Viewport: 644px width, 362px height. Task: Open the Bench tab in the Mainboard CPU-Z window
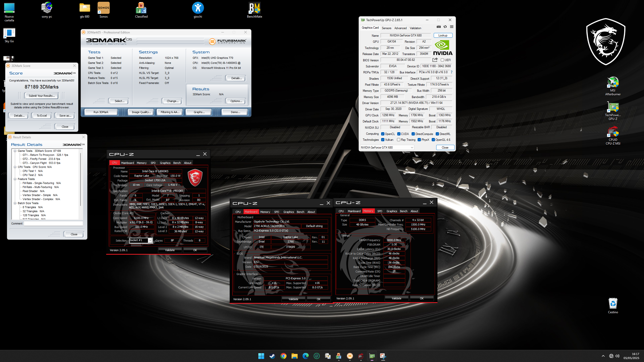click(300, 212)
